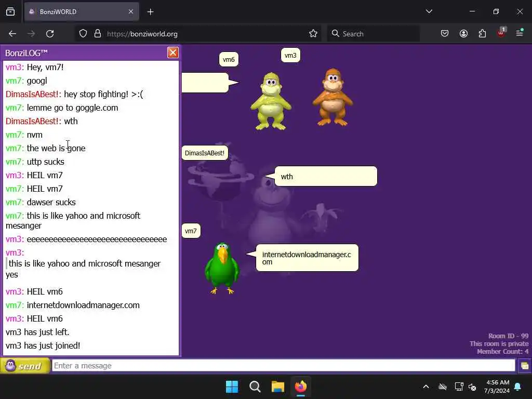
Task: Open Windows taskbar Search
Action: (255, 387)
